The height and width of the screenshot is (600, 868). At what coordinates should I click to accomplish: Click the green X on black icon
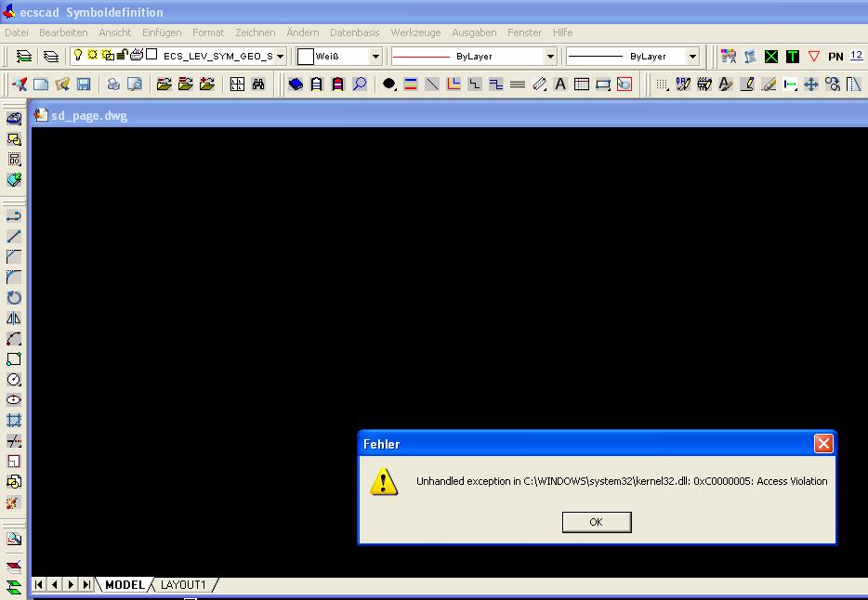point(771,57)
